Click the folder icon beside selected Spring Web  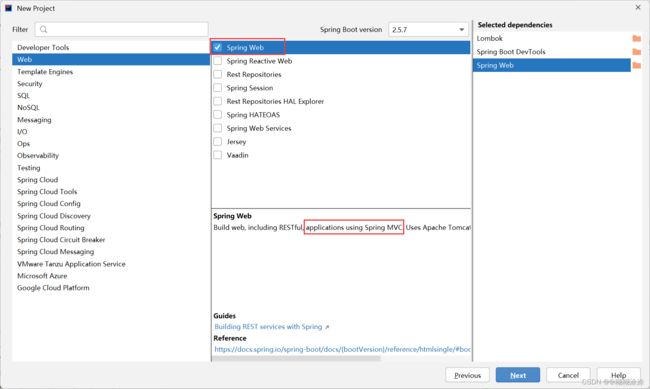(636, 66)
